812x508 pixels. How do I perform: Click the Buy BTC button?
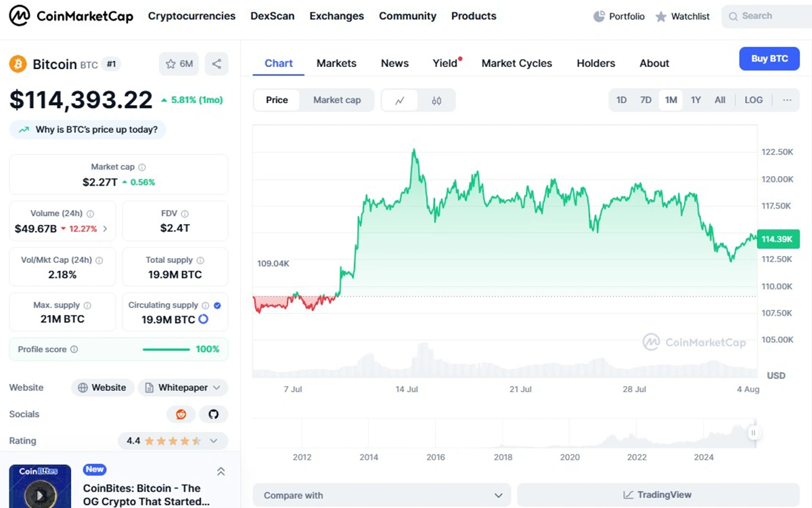769,59
